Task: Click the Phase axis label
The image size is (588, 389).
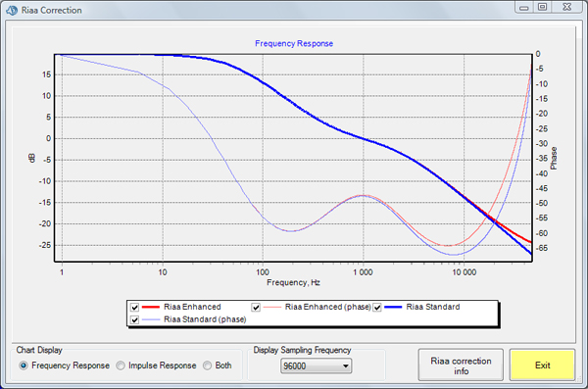Action: pos(554,159)
